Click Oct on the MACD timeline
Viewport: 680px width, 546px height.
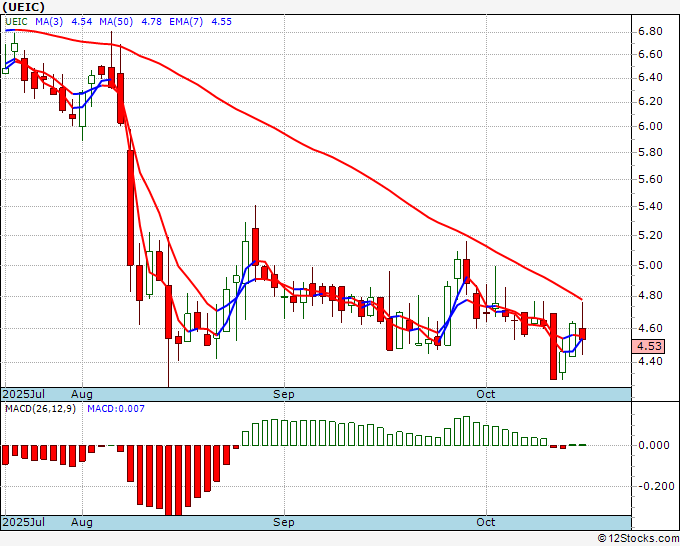click(485, 522)
